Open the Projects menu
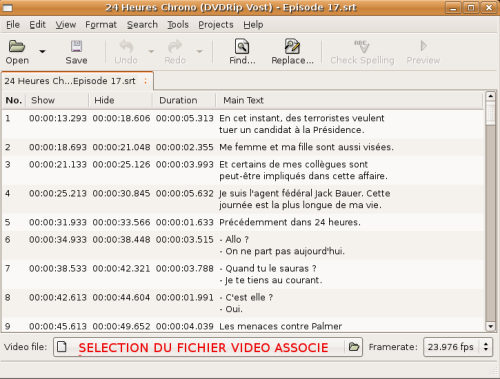 [216, 25]
